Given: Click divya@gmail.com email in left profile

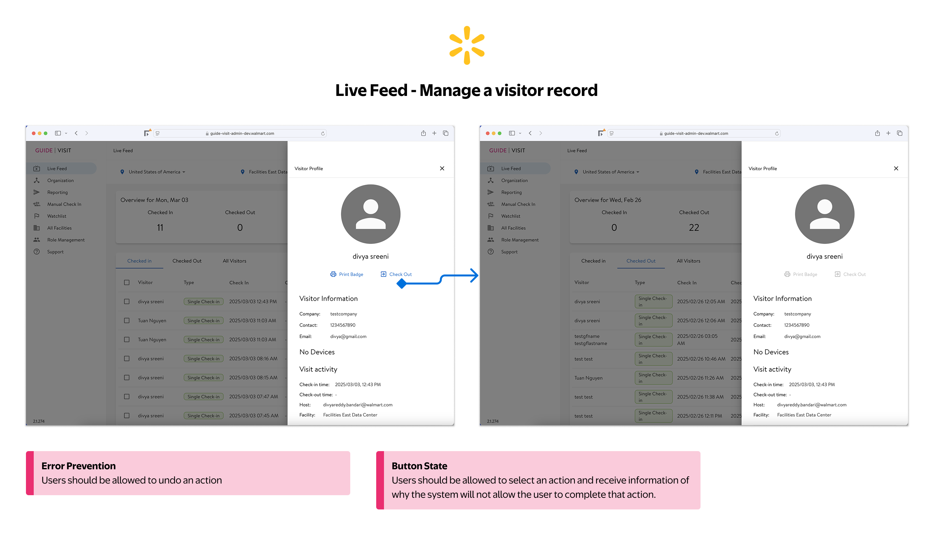Looking at the screenshot, I should pos(348,337).
